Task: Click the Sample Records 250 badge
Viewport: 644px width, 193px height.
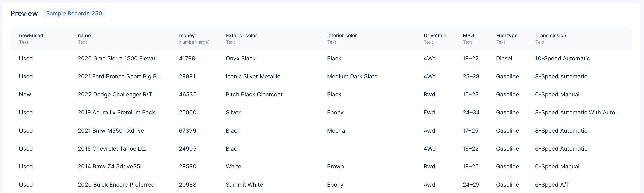Action: [x=74, y=13]
